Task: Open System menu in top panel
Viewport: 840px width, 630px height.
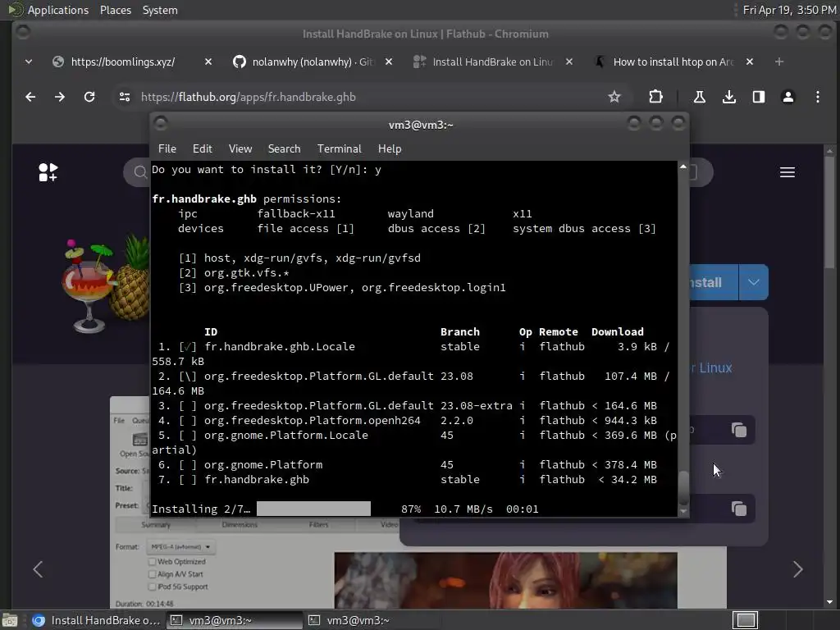Action: (x=160, y=10)
